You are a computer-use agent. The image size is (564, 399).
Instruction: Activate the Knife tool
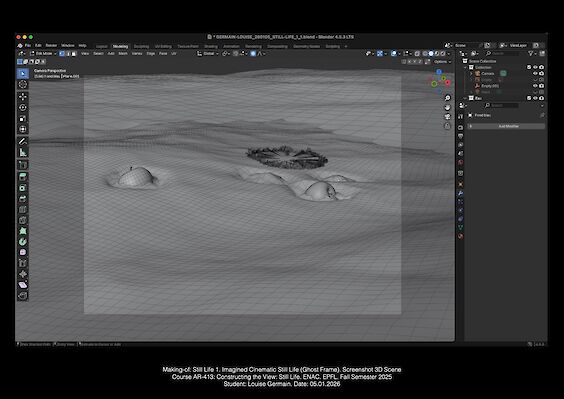pyautogui.click(x=23, y=220)
